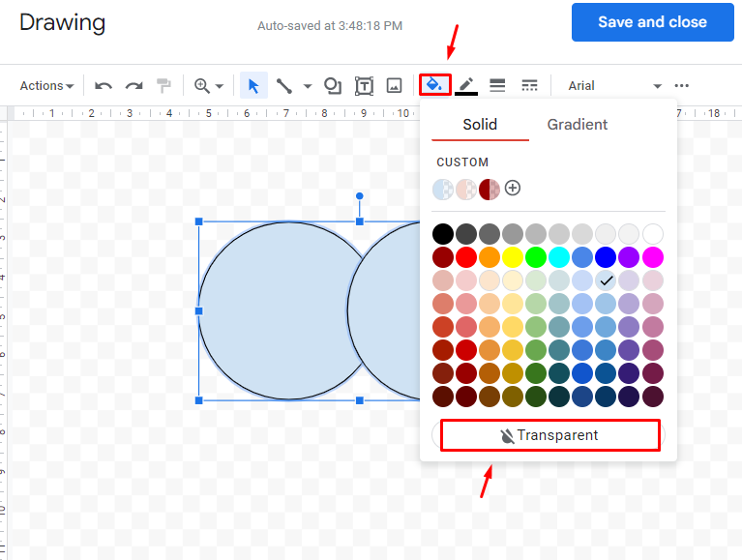Screen dimensions: 742x560
Task: Open the Border color pencil icon
Action: tap(466, 86)
